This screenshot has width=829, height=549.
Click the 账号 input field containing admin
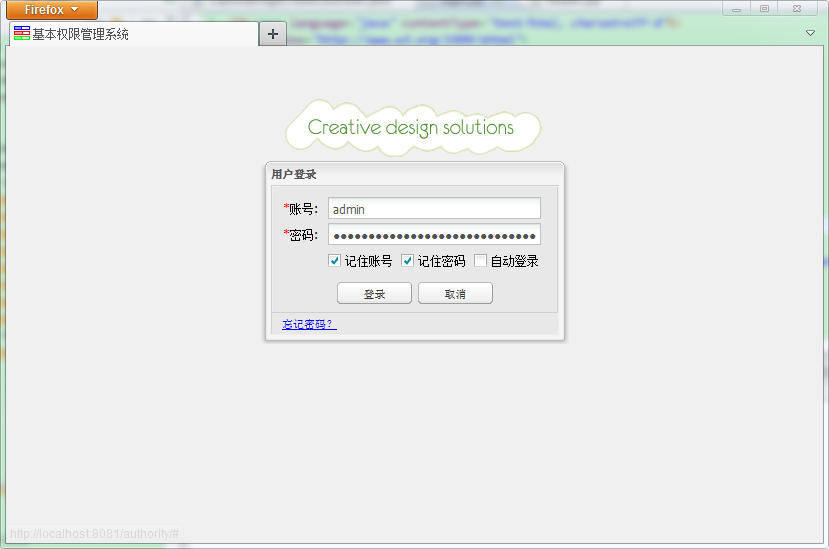pyautogui.click(x=434, y=208)
